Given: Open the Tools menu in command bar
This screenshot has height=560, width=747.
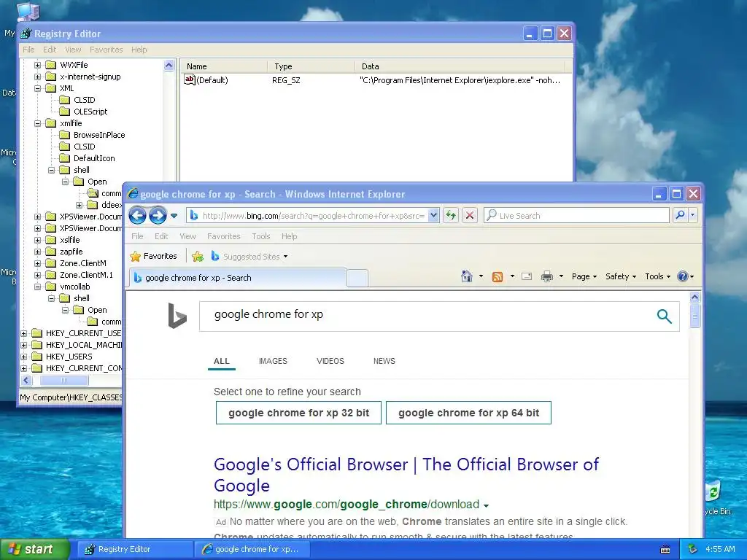Looking at the screenshot, I should [657, 276].
